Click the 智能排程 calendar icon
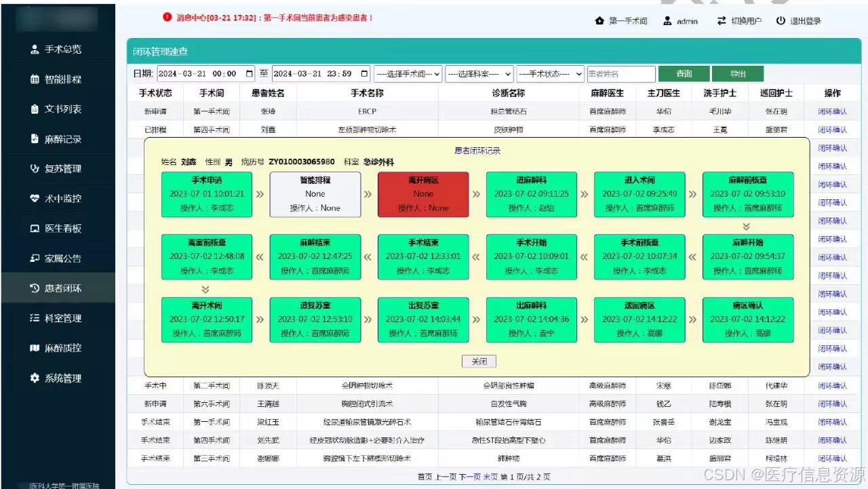 (35, 79)
